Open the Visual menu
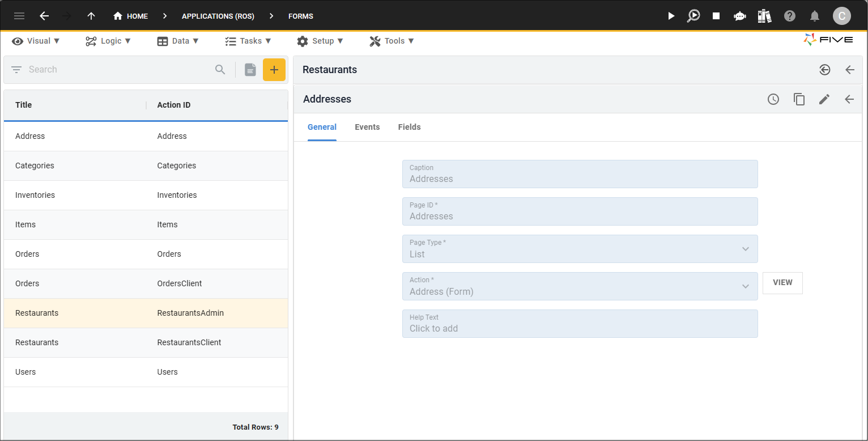This screenshot has height=441, width=868. (36, 41)
